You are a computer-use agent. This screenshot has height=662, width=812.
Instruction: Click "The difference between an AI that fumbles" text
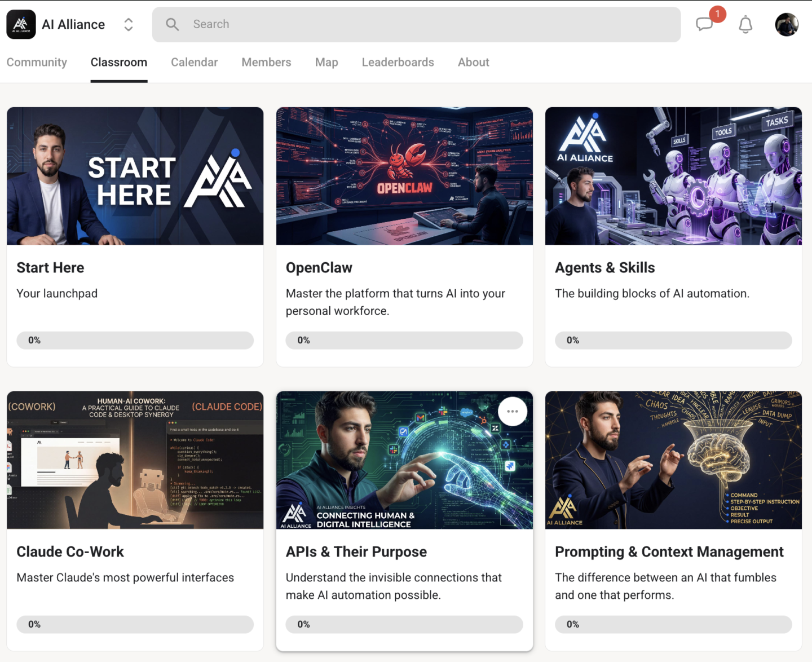(x=665, y=586)
